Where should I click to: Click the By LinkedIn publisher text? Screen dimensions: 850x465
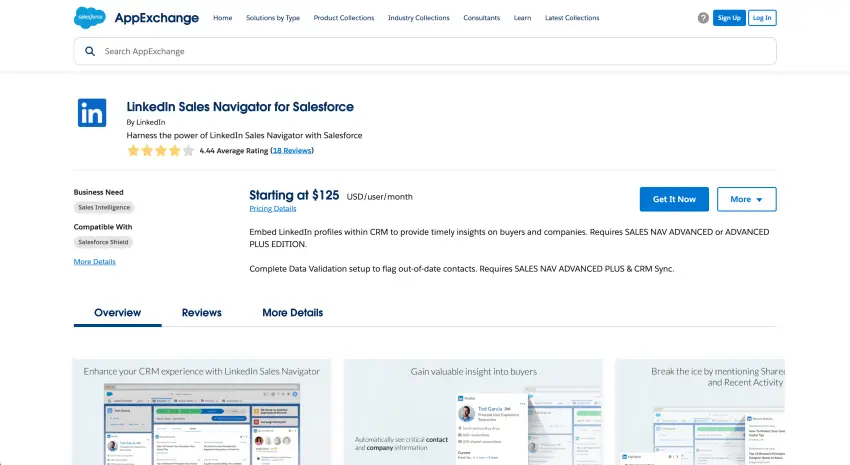[x=146, y=122]
